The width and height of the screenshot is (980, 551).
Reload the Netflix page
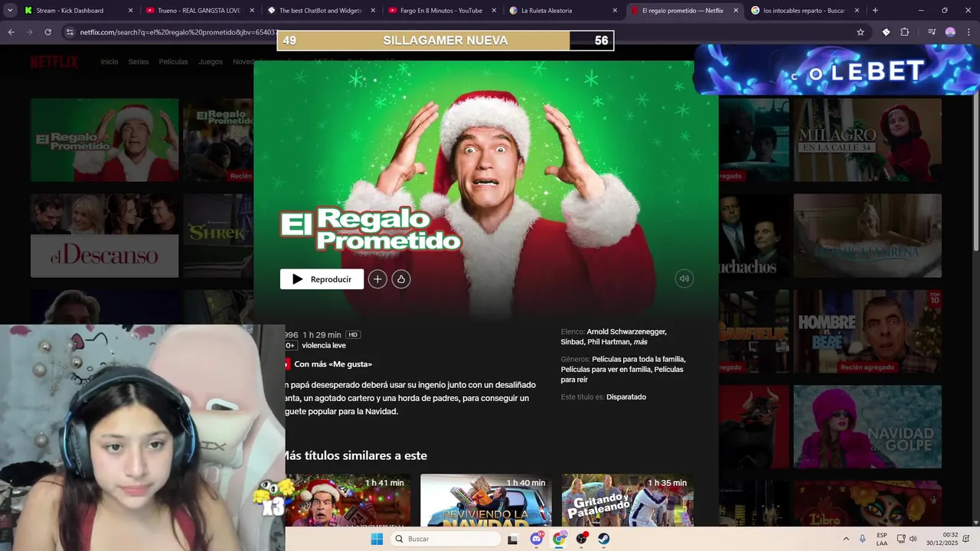47,32
